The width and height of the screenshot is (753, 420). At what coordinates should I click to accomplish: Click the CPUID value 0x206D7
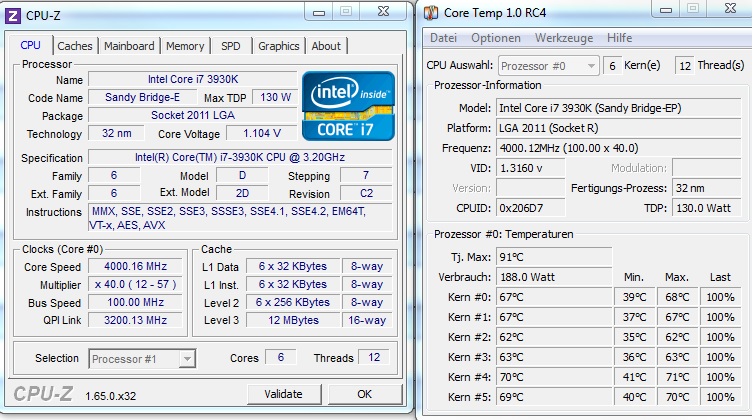coord(531,208)
